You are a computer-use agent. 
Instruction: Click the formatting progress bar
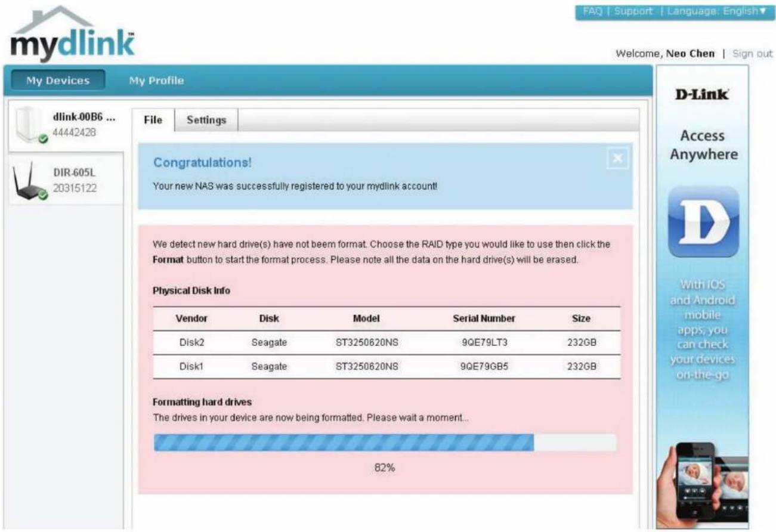385,443
